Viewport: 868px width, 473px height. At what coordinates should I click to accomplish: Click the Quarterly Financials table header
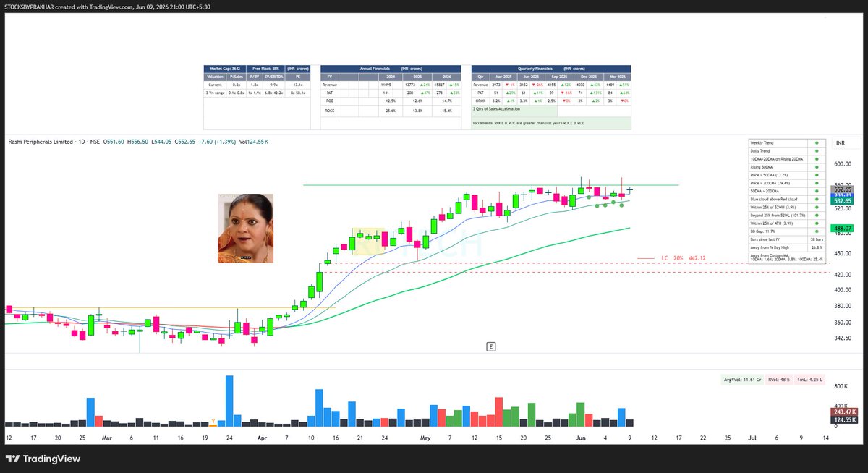[550, 68]
